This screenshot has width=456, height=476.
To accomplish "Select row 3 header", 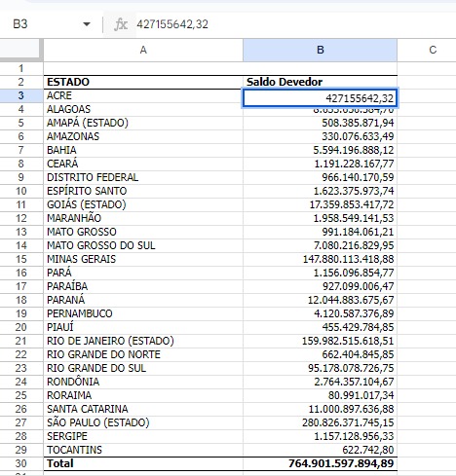I will pyautogui.click(x=21, y=95).
